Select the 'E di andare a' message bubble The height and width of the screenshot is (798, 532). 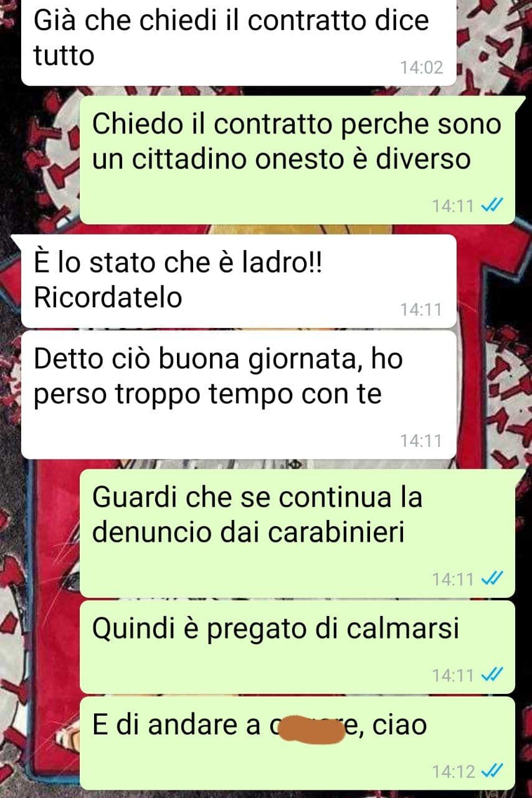coord(297,743)
